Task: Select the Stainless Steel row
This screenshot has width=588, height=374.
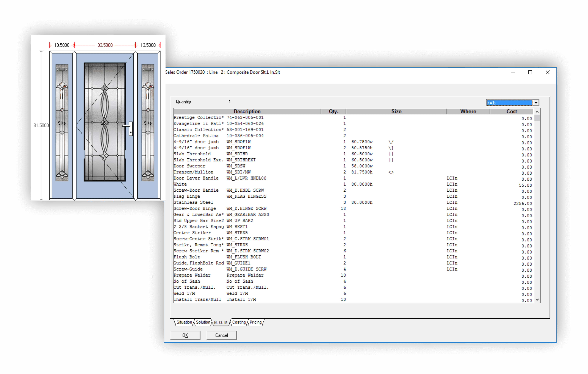Action: [x=193, y=202]
